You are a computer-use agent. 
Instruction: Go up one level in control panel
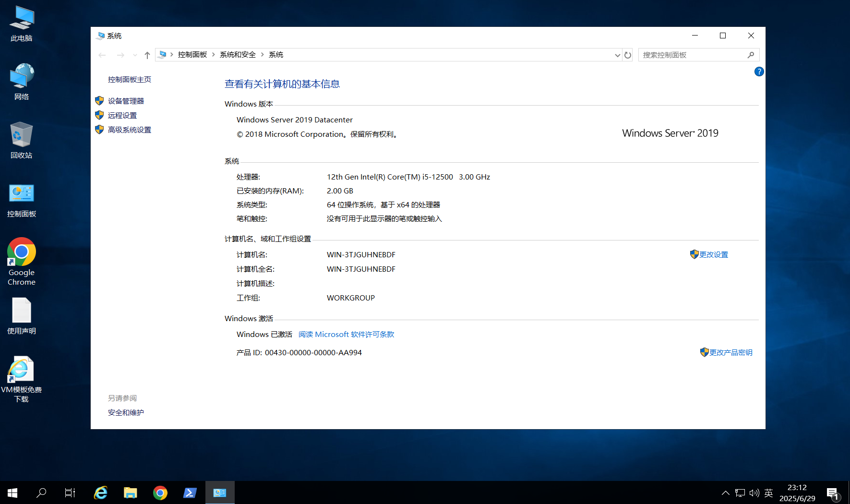coord(147,55)
